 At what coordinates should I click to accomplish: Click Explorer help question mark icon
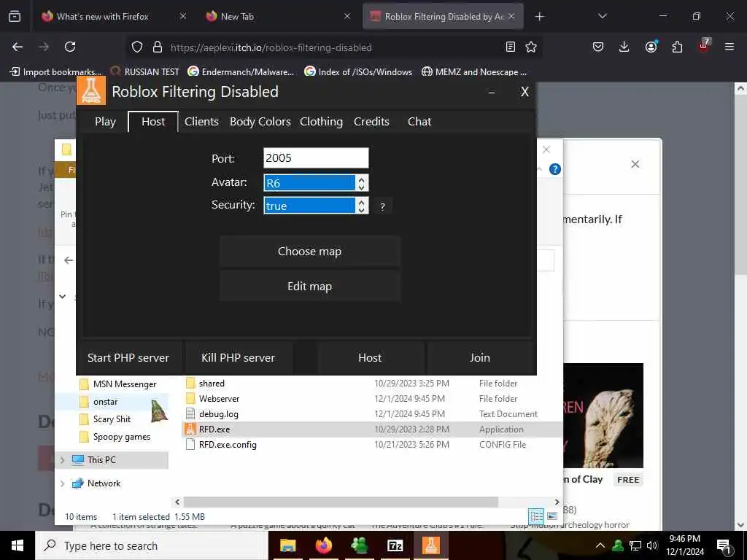(x=555, y=169)
